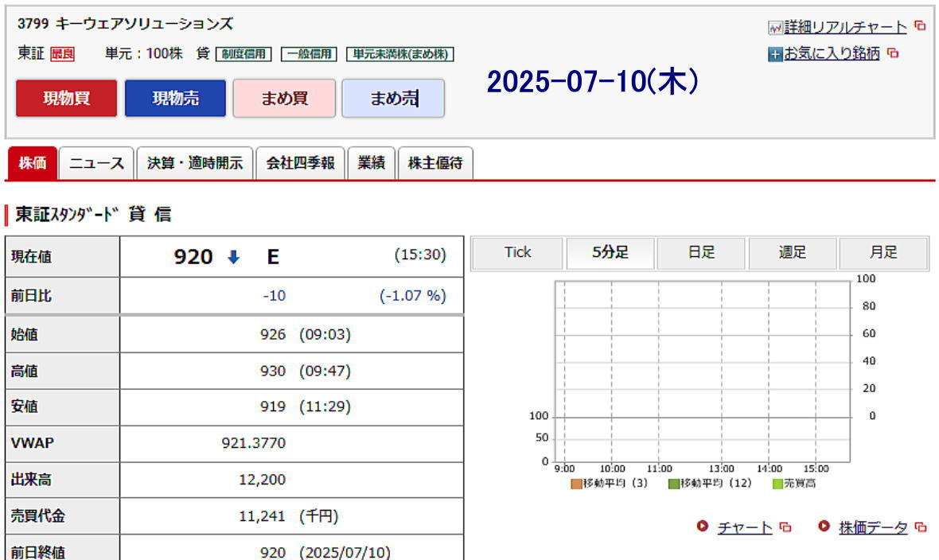939x560 pixels.
Task: Click the popup icon after チャート link
Action: coord(785,527)
